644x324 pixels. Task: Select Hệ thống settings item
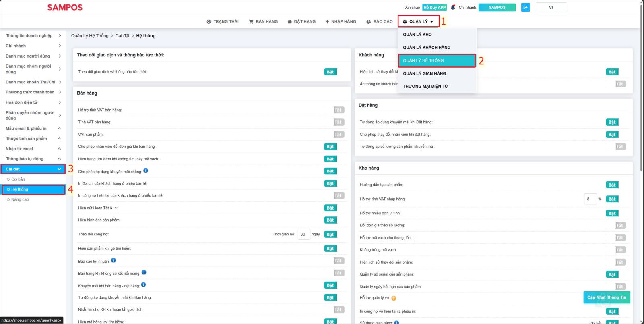(x=33, y=189)
